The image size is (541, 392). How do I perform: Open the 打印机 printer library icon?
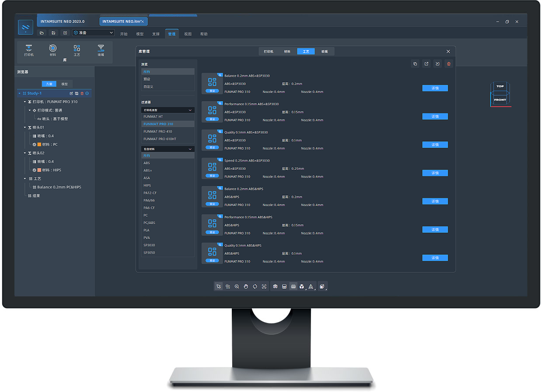(29, 50)
